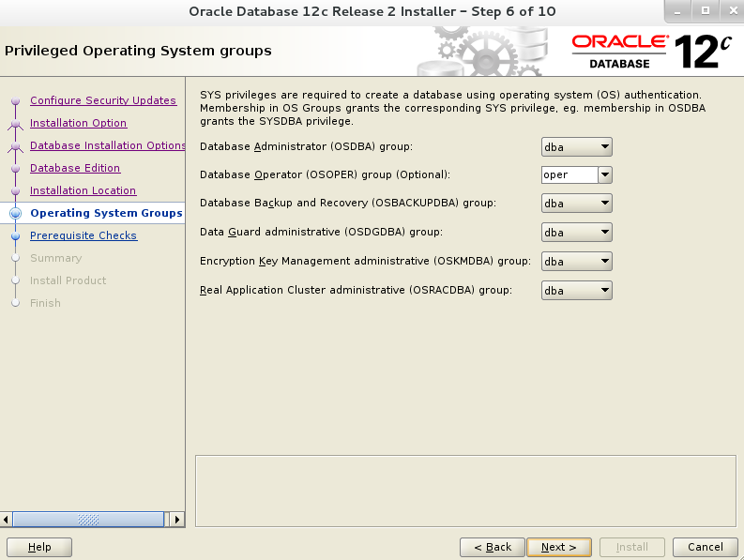Click the Database Edition step bullet
The width and height of the screenshot is (744, 560).
click(16, 168)
